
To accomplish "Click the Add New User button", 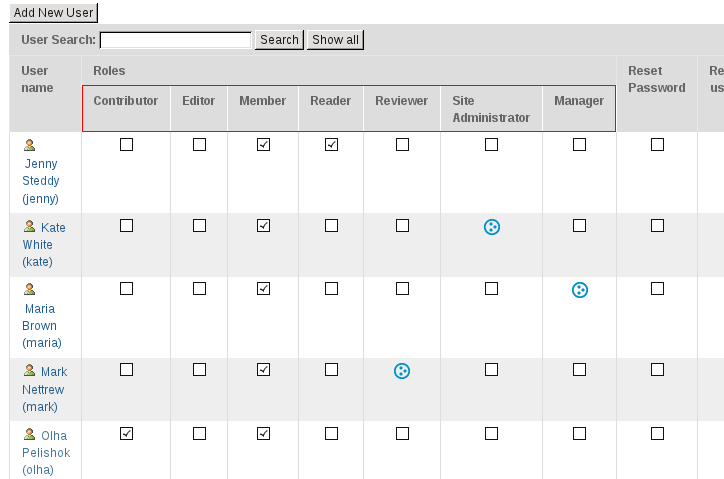I will [x=54, y=12].
